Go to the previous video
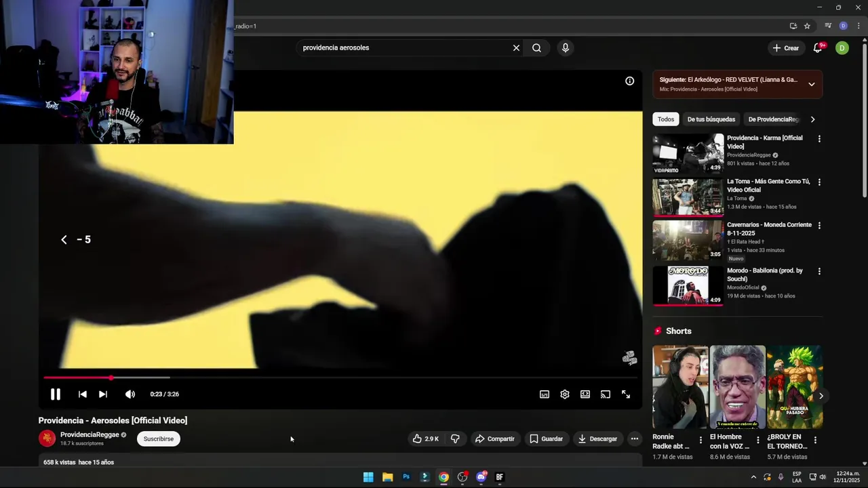The image size is (868, 488). pos(82,394)
